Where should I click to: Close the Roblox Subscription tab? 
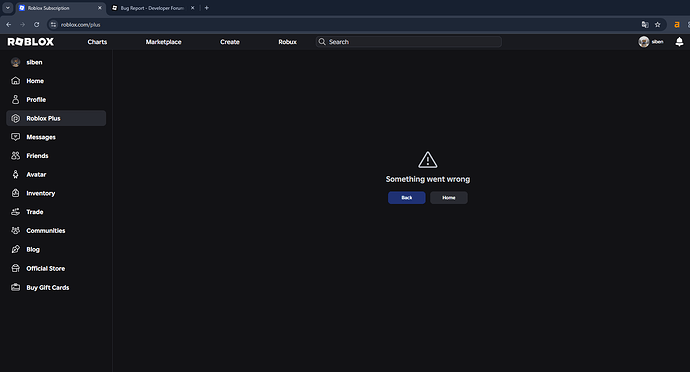99,8
